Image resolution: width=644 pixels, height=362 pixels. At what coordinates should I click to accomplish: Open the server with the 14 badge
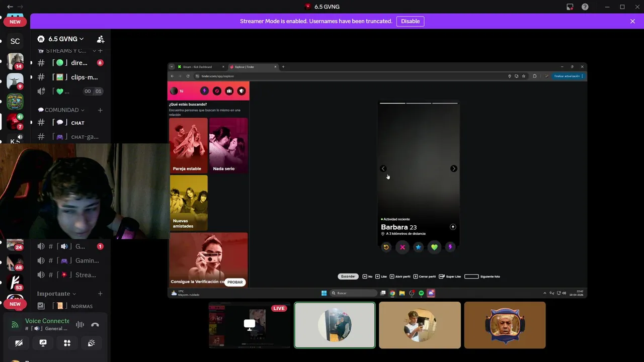[15, 61]
